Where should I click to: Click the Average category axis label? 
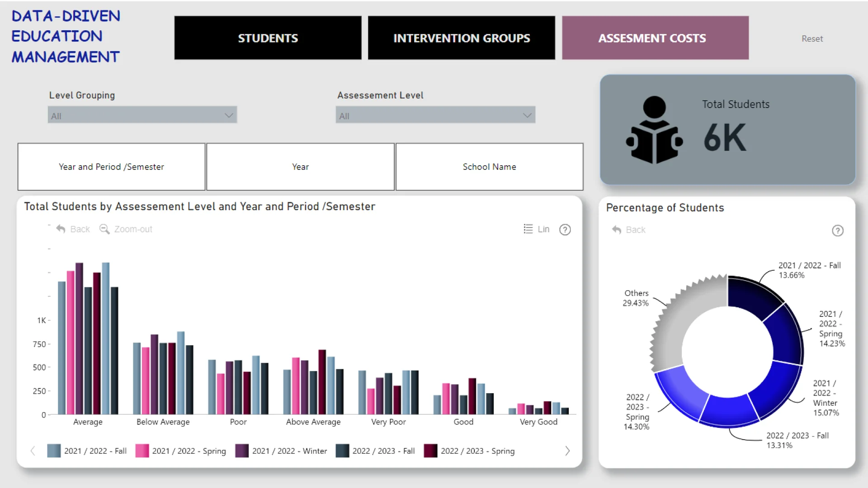click(x=88, y=422)
